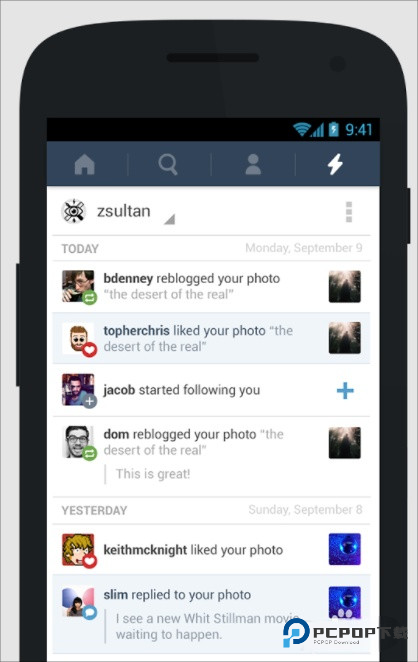Open keithmcknight's cartoon avatar
418x662 pixels.
pos(79,550)
